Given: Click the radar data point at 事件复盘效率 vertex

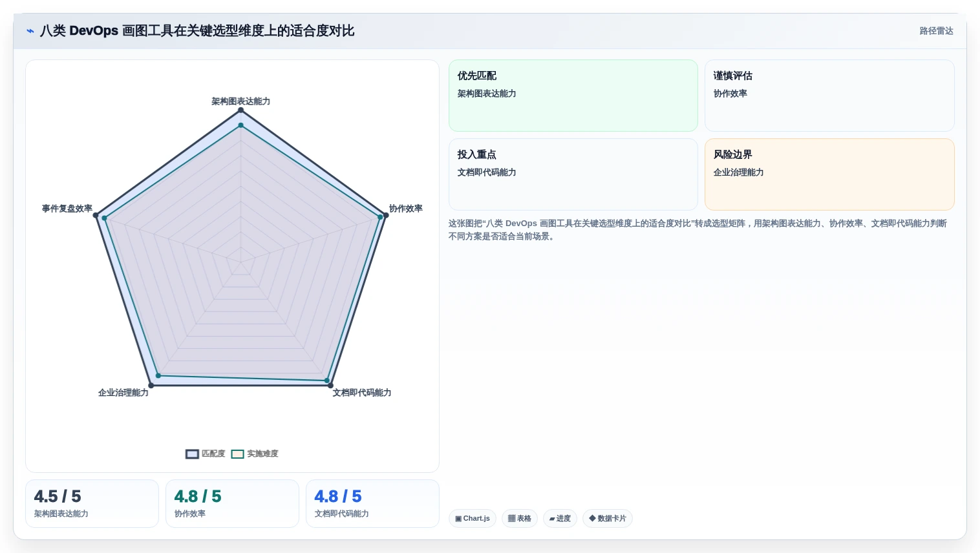Looking at the screenshot, I should tap(96, 215).
